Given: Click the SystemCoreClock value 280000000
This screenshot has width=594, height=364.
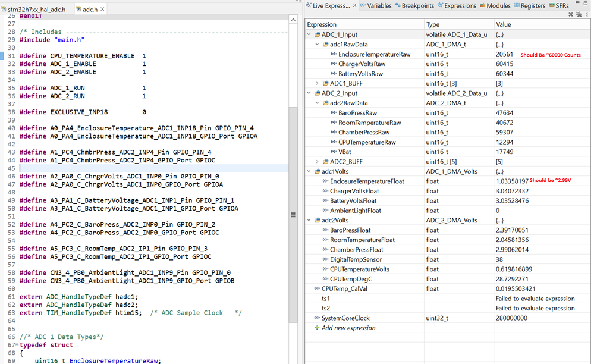Looking at the screenshot, I should pyautogui.click(x=511, y=318).
